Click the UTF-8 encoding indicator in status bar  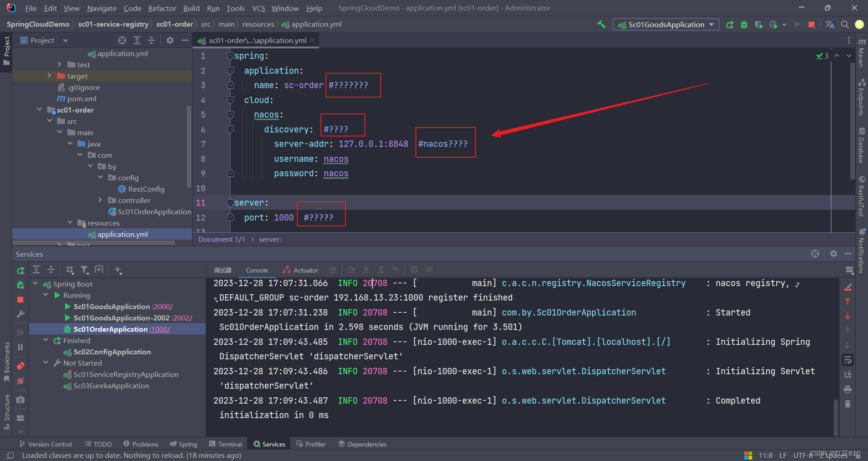click(x=803, y=455)
